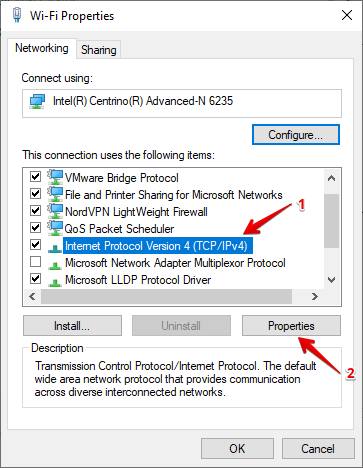363x468 pixels.
Task: Click the Microsoft LLDP Protocol Driver icon
Action: 55,282
